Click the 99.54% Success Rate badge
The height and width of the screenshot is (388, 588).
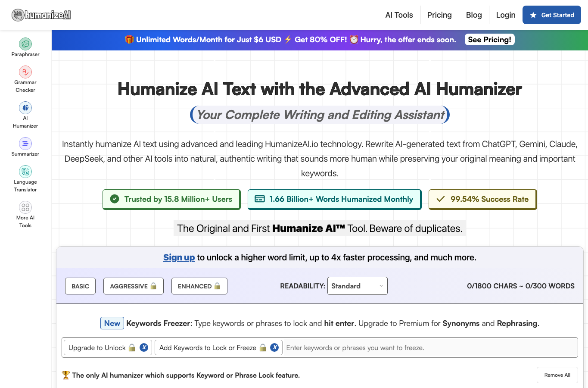pyautogui.click(x=483, y=199)
